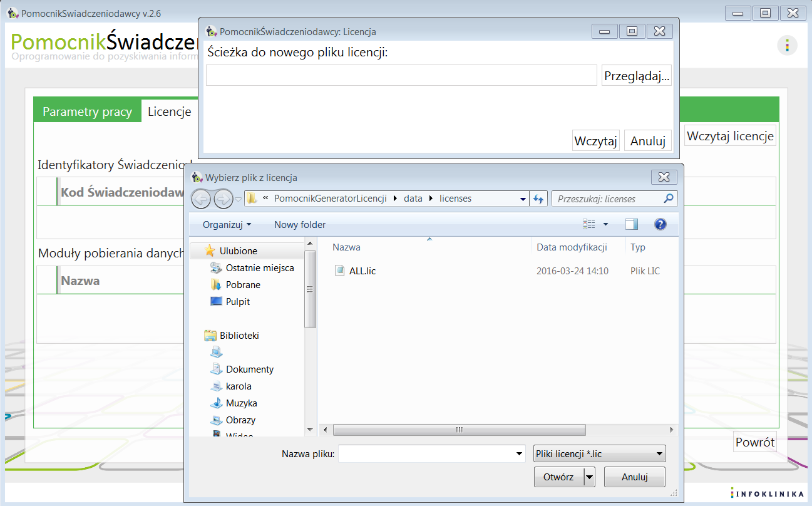Click the sidebar scroll down arrow

tap(310, 430)
